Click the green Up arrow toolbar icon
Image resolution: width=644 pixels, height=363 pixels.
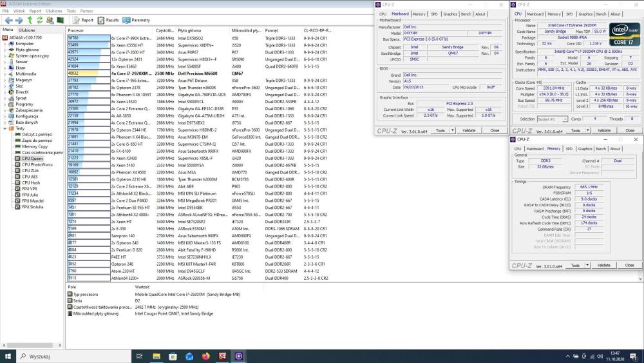(x=30, y=20)
